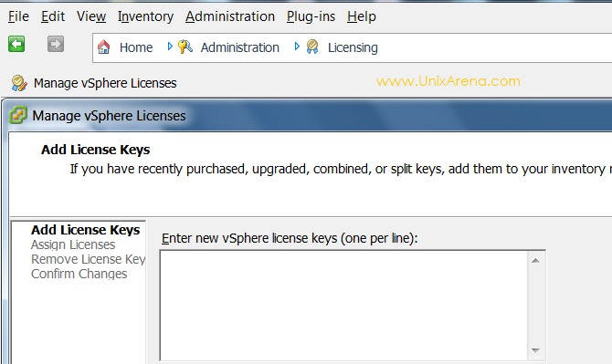The width and height of the screenshot is (612, 364).
Task: Click the Add License Keys heading
Action: (x=96, y=150)
